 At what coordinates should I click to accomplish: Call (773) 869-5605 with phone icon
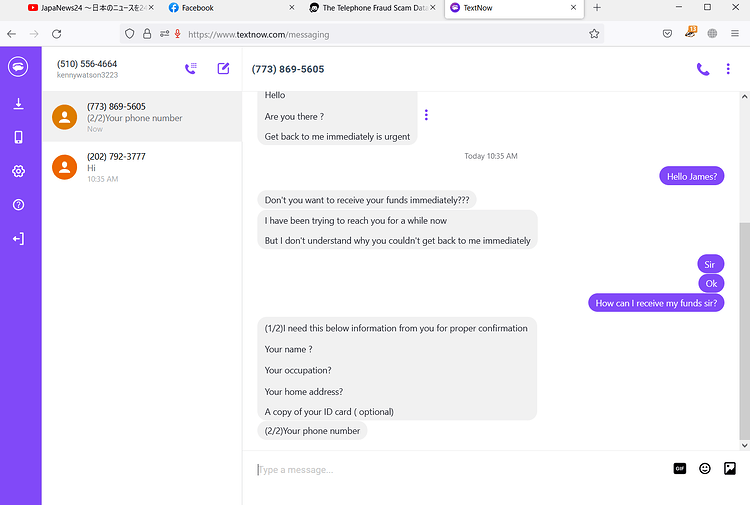pos(703,69)
